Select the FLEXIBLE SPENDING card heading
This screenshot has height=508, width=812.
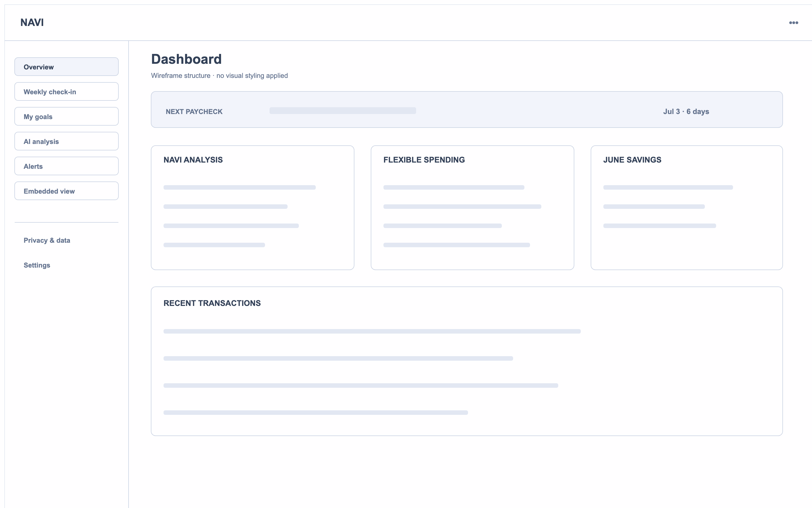424,160
